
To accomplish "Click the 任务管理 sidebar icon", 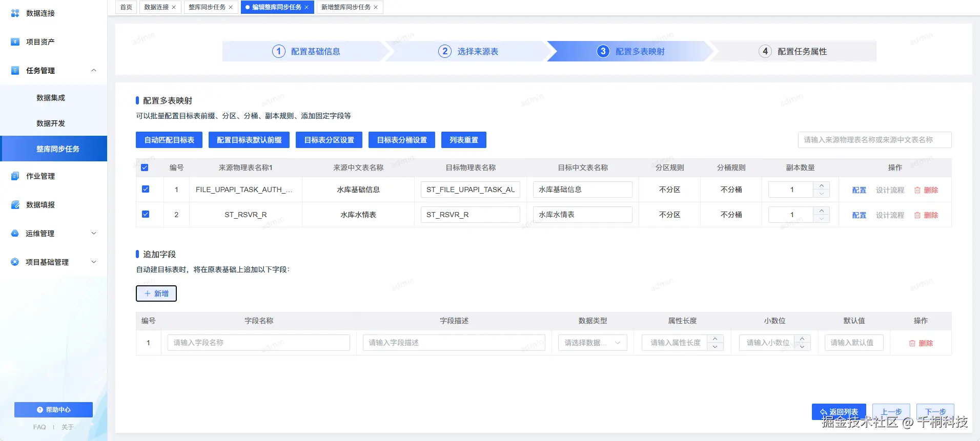I will click(15, 71).
